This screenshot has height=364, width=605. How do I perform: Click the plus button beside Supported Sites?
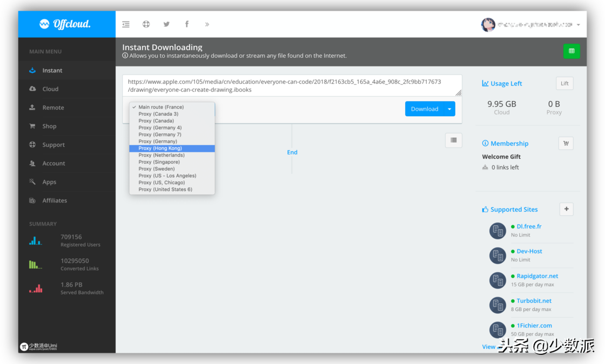[566, 209]
